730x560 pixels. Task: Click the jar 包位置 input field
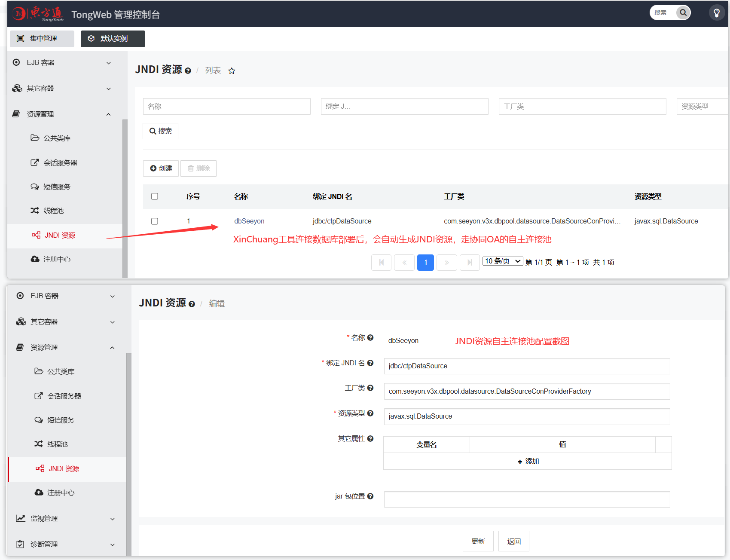click(527, 499)
